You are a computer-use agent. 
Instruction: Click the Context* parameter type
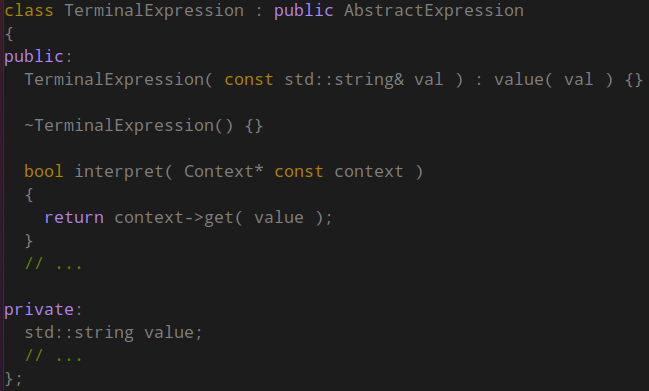pos(224,171)
